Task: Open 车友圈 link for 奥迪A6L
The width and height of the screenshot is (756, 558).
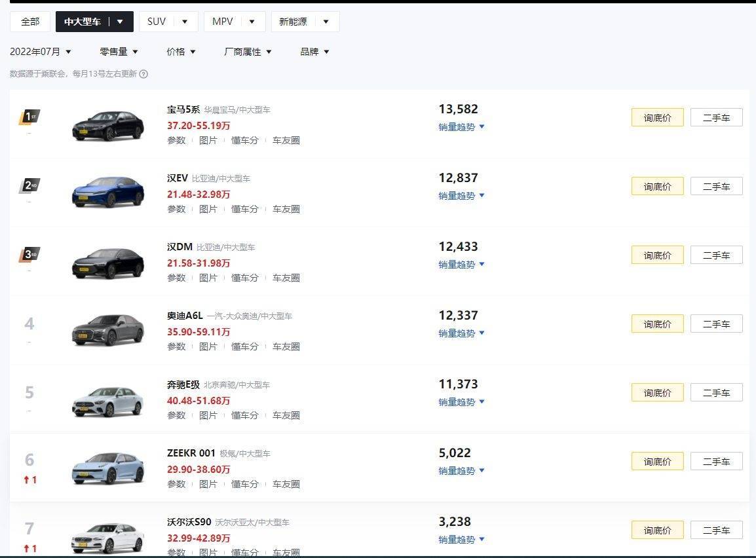Action: (286, 346)
